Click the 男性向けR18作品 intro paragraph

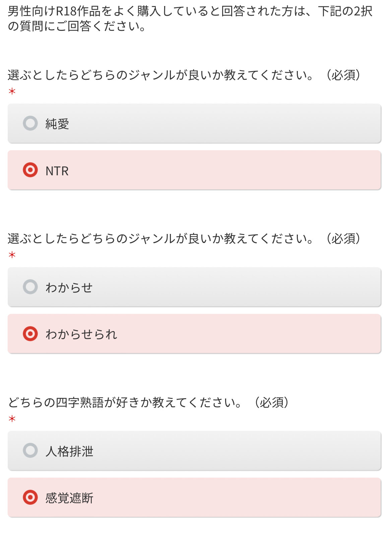[190, 18]
